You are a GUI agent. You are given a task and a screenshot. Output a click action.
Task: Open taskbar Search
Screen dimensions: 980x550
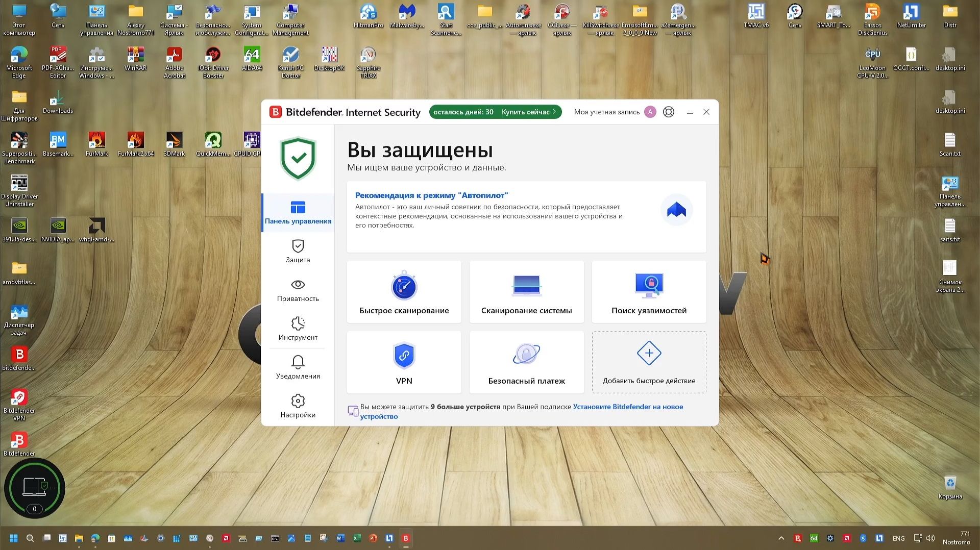tap(30, 538)
